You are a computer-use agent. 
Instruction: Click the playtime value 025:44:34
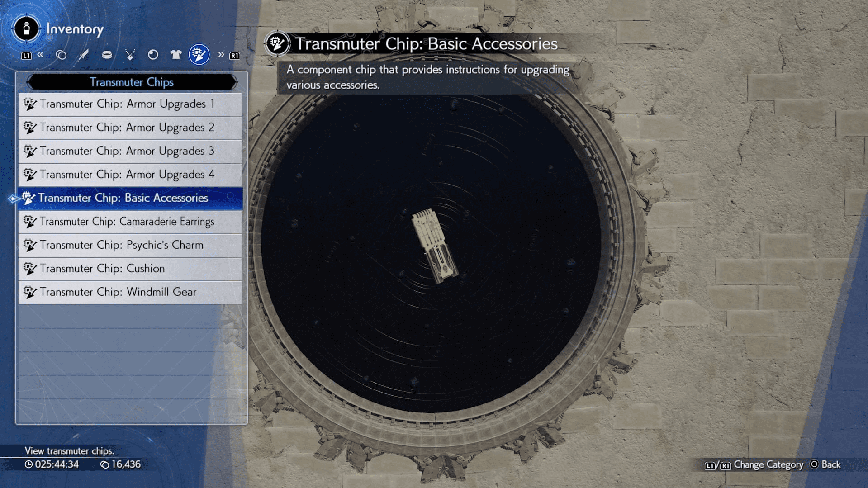pyautogui.click(x=57, y=464)
